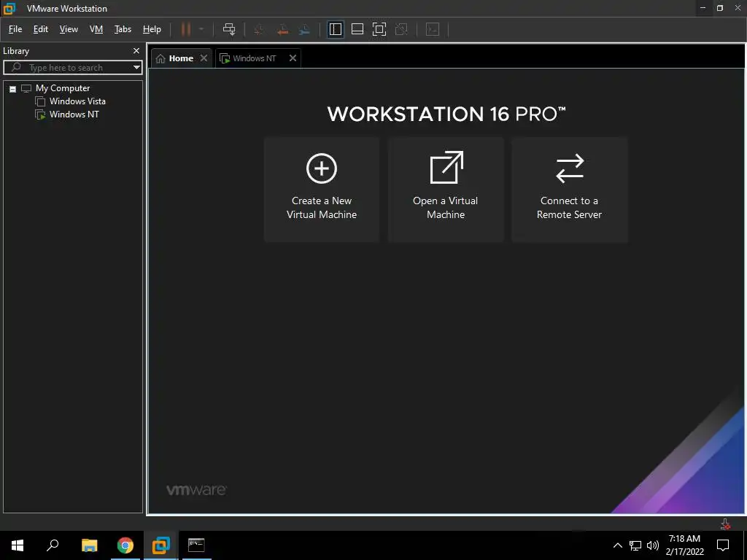
Task: Open the Help menu
Action: pyautogui.click(x=152, y=29)
